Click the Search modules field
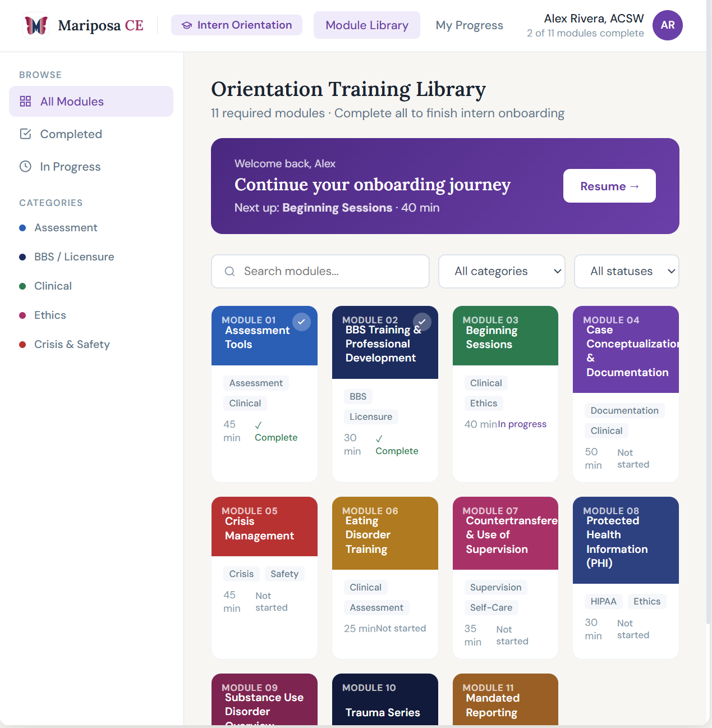Image resolution: width=712 pixels, height=728 pixels. (x=320, y=271)
